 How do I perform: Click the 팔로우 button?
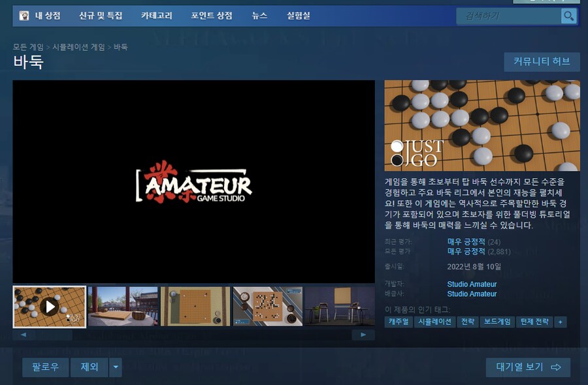pos(45,367)
